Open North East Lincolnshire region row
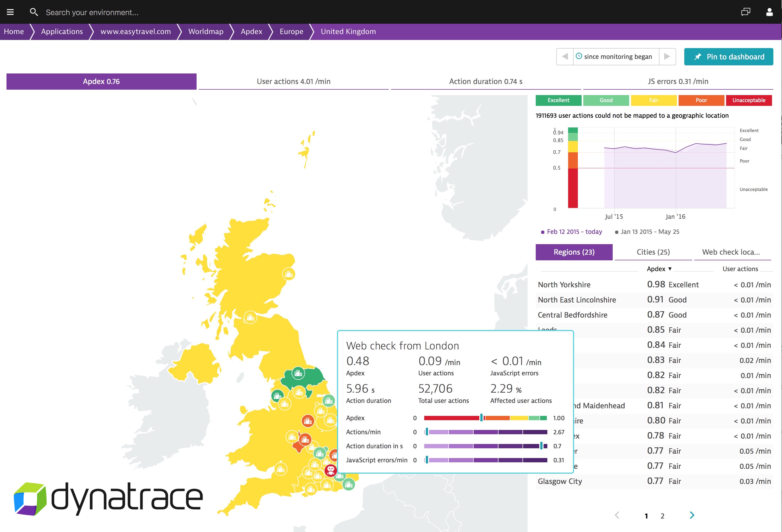The image size is (782, 532). pos(654,300)
